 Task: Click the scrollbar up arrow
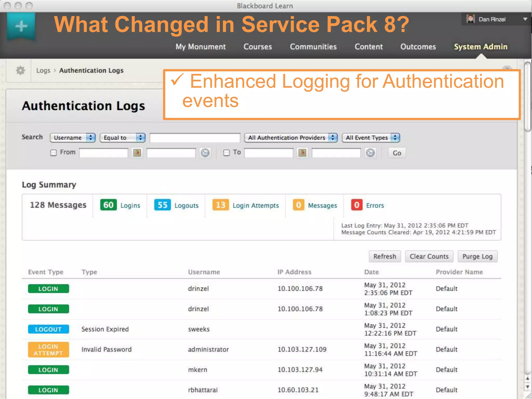527,379
